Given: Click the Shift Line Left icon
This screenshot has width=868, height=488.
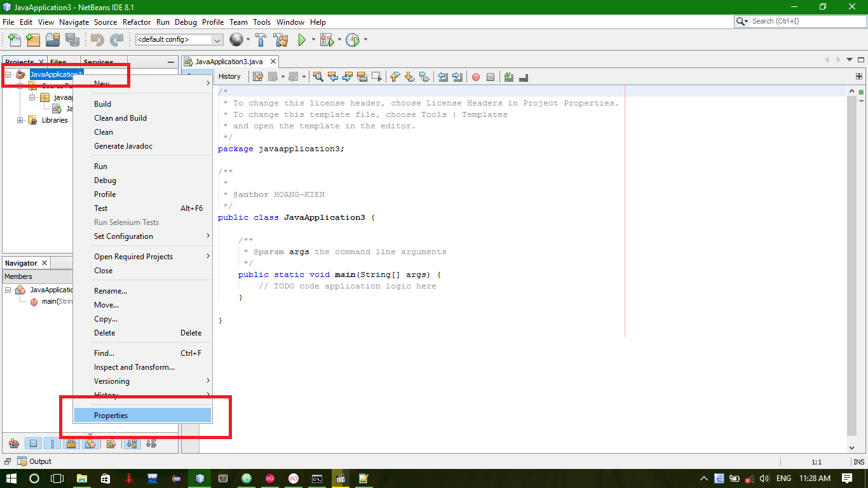Looking at the screenshot, I should coord(443,77).
